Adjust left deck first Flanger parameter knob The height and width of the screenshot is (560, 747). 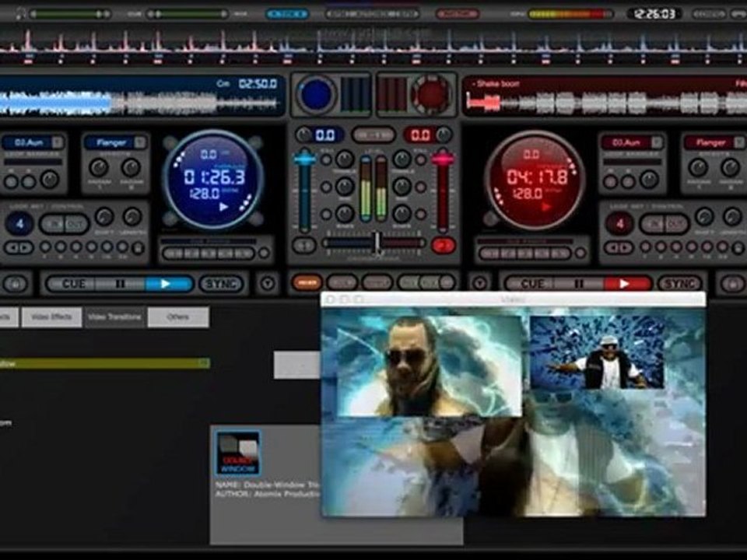pos(99,168)
